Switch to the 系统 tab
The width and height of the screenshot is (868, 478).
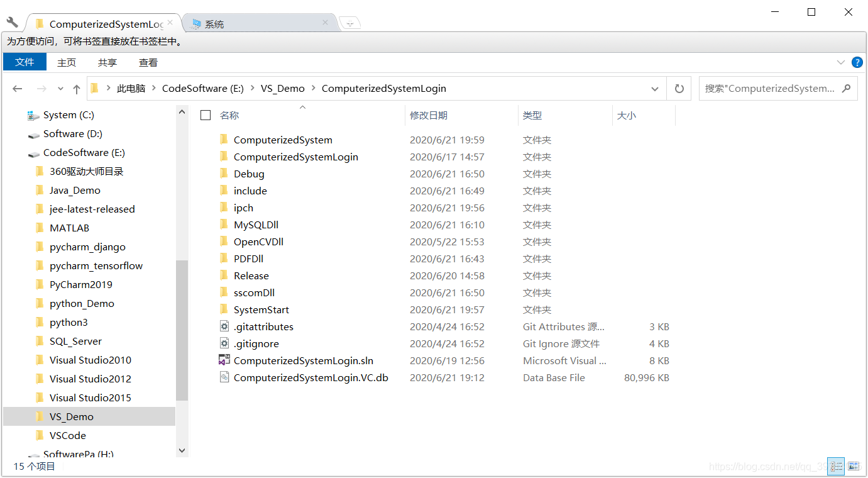point(260,24)
